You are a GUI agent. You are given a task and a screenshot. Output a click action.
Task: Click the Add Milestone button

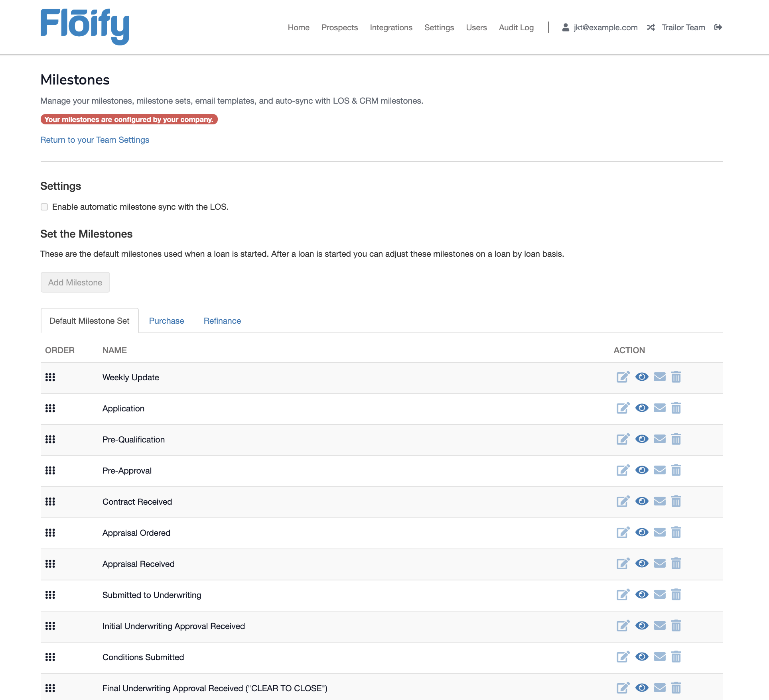[x=75, y=283]
